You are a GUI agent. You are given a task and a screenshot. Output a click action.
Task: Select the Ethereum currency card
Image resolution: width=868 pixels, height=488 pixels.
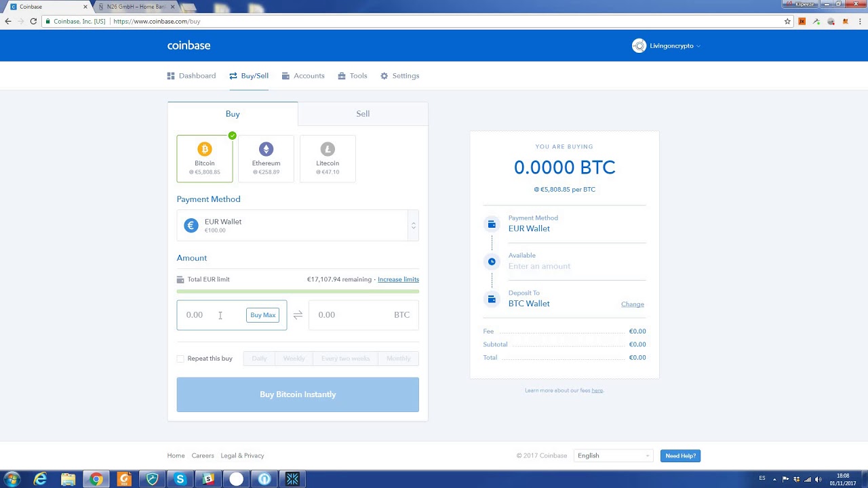click(x=266, y=159)
